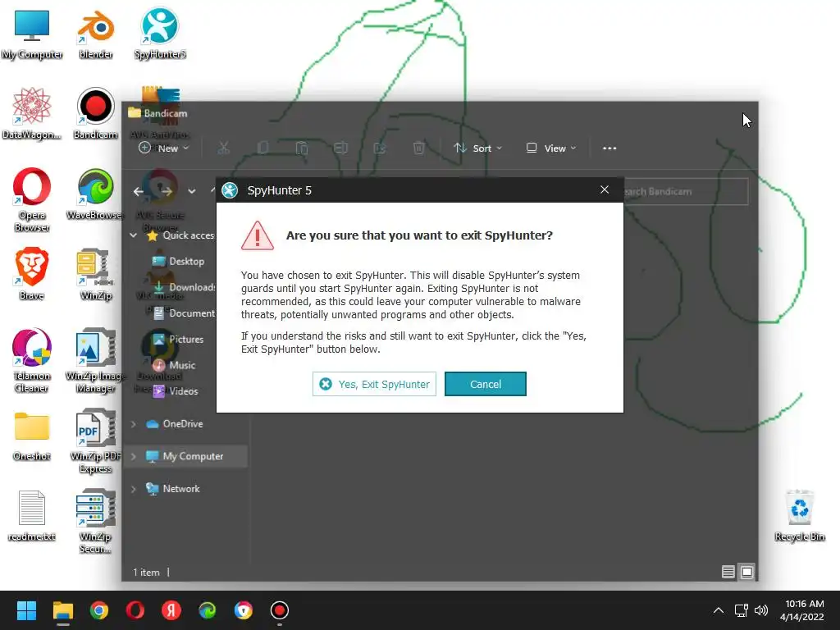Select the Recycle Bin desktop icon
840x630 pixels.
click(x=800, y=515)
